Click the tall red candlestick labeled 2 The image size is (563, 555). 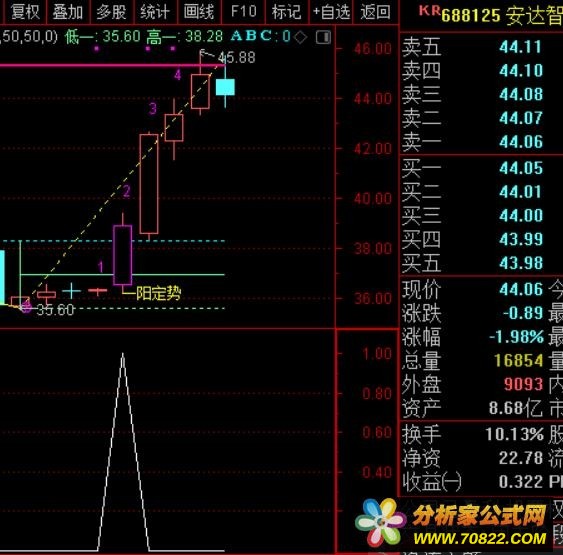(x=149, y=184)
